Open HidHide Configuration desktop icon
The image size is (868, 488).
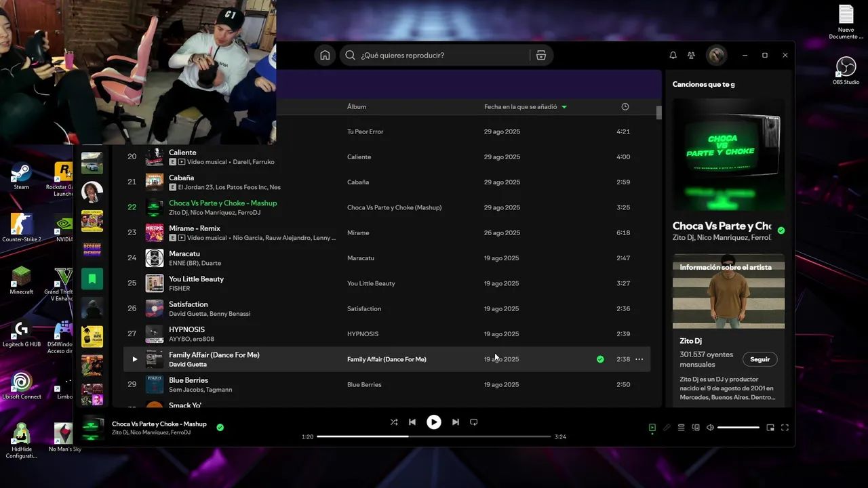pos(22,441)
